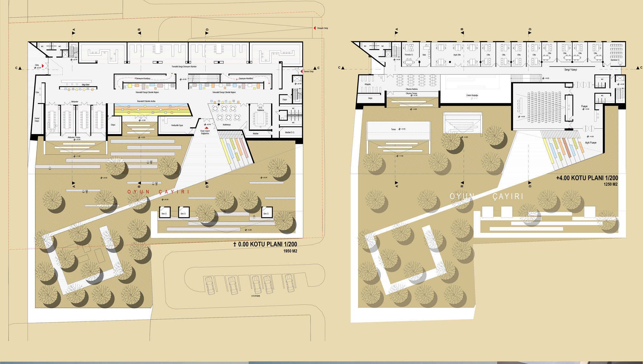Click the ± 0.00 KOTU PLANI 1/200 title
This screenshot has height=364, width=643.
(x=265, y=244)
